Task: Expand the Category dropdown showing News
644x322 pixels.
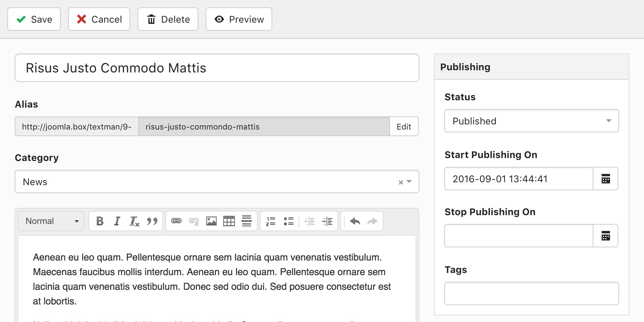Action: [x=409, y=182]
